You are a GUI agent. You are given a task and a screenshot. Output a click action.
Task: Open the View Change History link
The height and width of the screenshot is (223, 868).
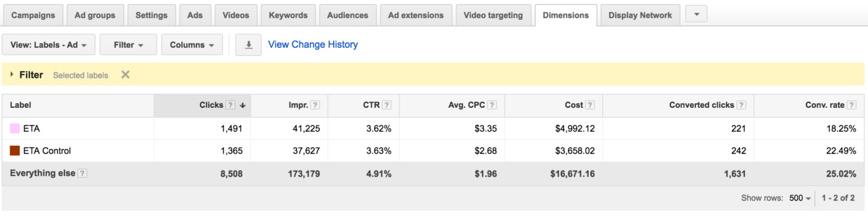point(313,45)
